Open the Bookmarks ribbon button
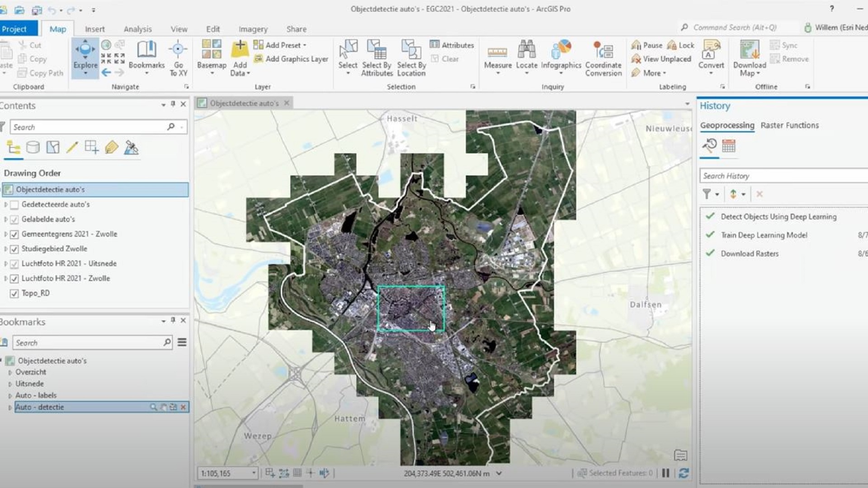The width and height of the screenshot is (868, 488). click(146, 54)
